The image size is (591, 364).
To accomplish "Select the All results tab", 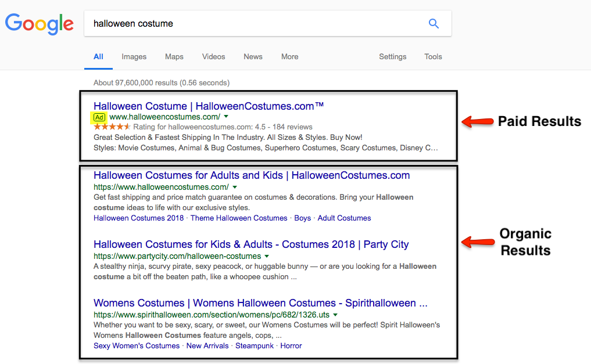I will [x=98, y=57].
